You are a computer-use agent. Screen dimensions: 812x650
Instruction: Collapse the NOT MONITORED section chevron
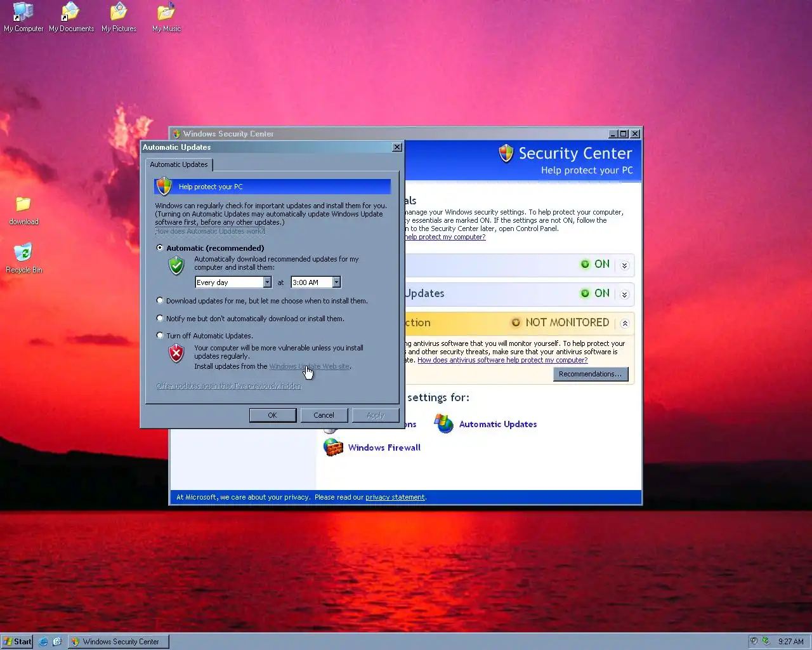tap(624, 323)
